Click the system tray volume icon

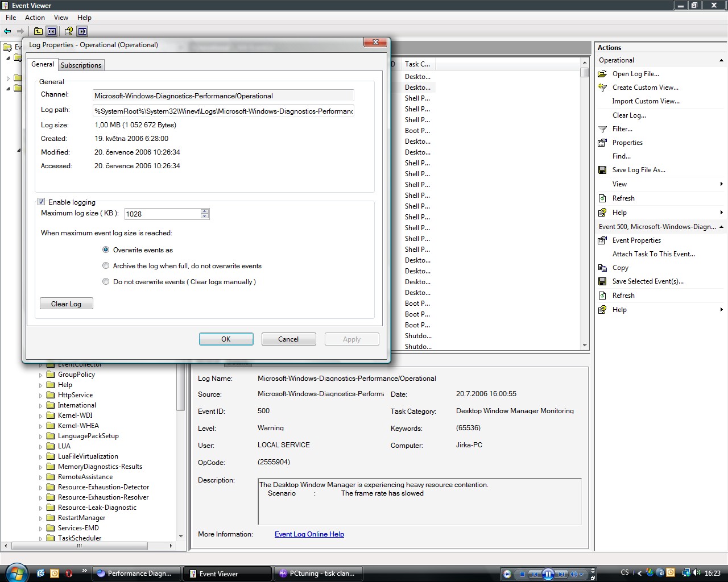(697, 573)
